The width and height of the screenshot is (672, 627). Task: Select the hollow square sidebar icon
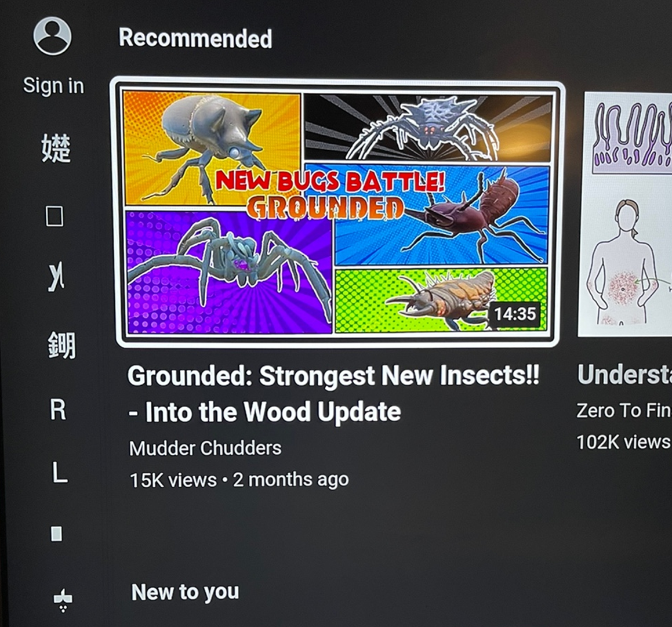(55, 216)
